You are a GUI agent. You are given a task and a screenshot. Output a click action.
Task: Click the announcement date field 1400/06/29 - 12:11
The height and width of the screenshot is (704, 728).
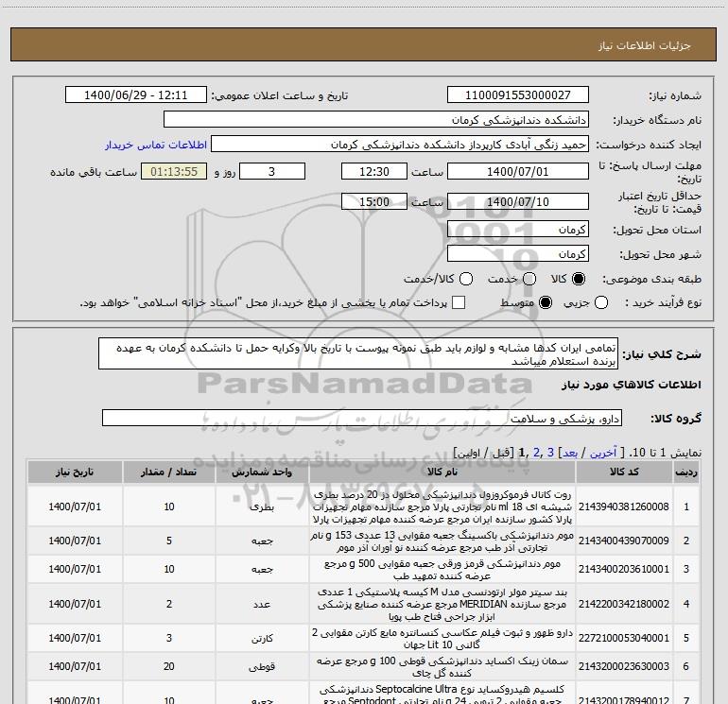[x=136, y=95]
